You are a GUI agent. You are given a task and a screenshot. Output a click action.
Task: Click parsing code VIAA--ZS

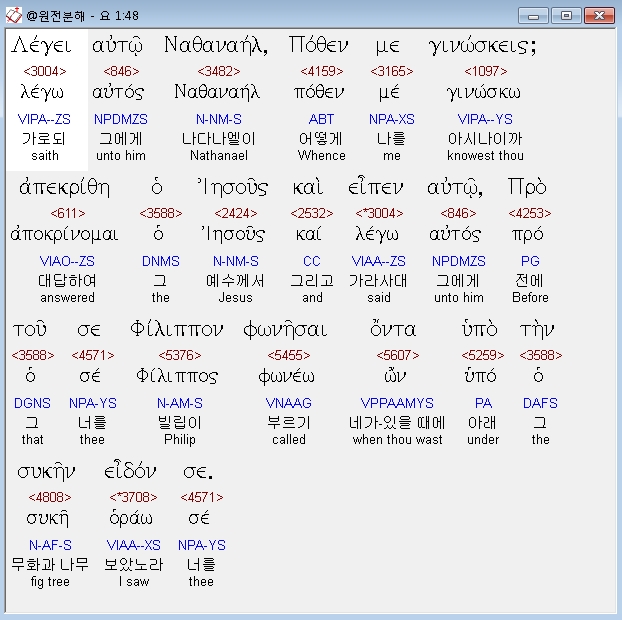pos(378,261)
